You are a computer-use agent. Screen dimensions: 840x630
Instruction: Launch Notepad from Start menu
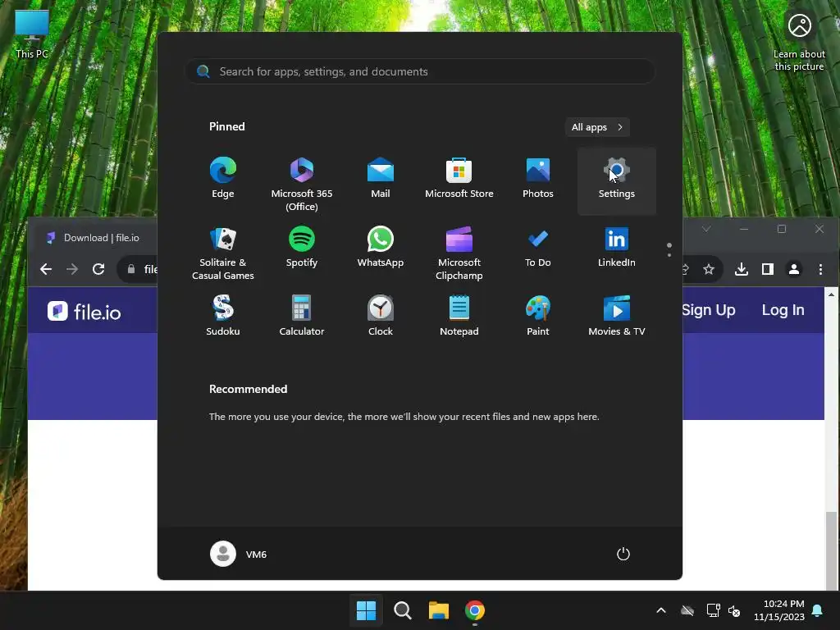coord(459,317)
